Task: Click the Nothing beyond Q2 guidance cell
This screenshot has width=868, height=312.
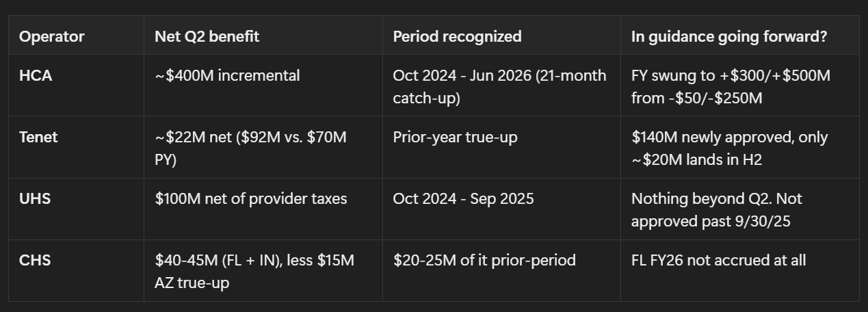Action: tap(739, 209)
